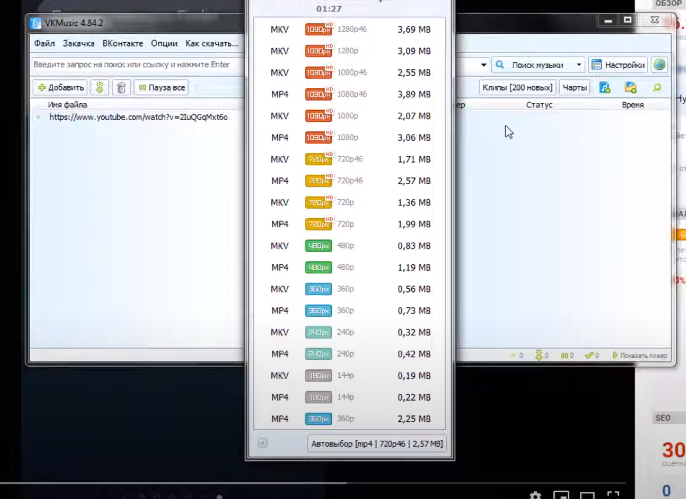Screen dimensions: 686x499
Task: Choose MP4 360p 2,25 MB format
Action: point(350,419)
